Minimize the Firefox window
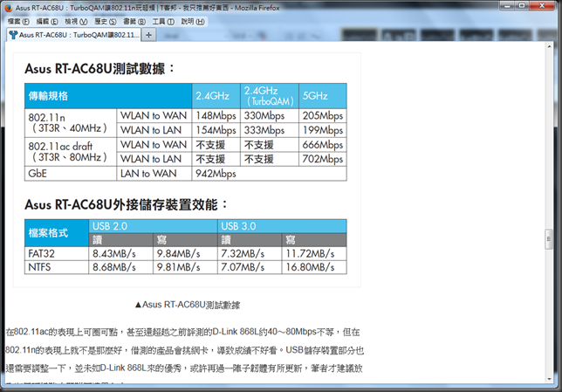Image resolution: width=562 pixels, height=392 pixels. [x=508, y=6]
